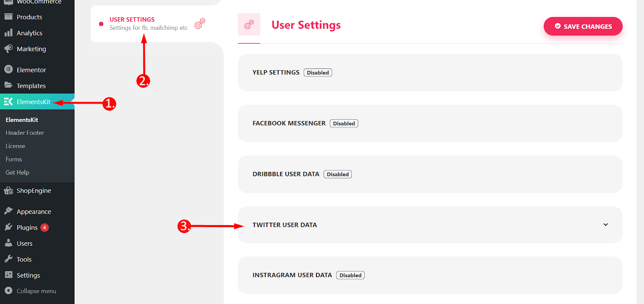Click the User Settings page heading
The image size is (644, 304).
click(306, 25)
